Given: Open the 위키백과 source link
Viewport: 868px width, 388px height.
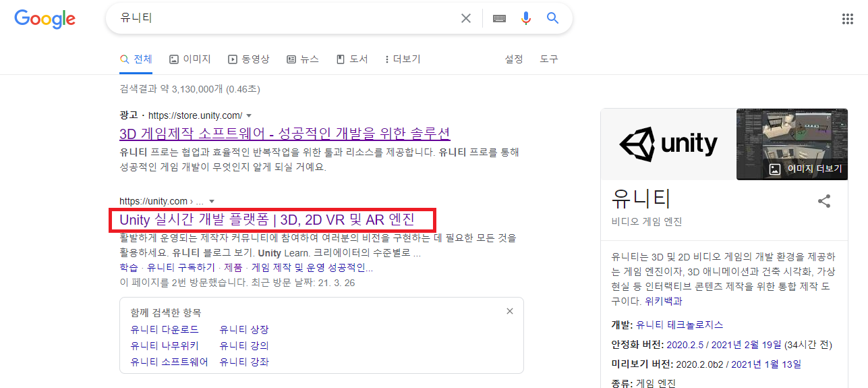Looking at the screenshot, I should click(x=664, y=302).
